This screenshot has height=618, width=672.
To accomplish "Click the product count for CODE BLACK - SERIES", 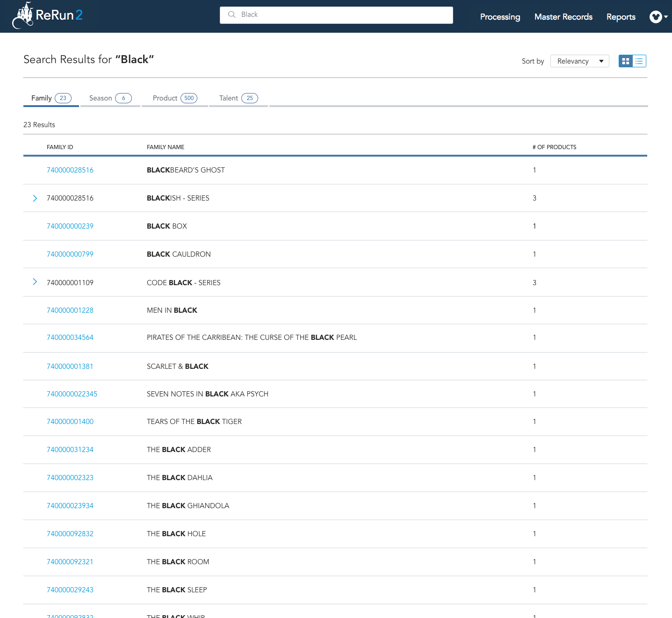I will point(535,283).
